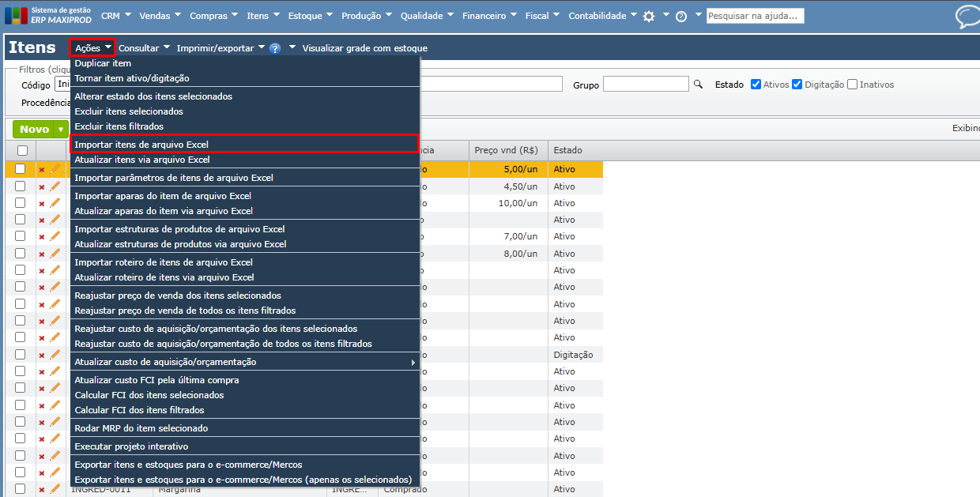This screenshot has height=497, width=980.
Task: Open the chat speech bubble icon
Action: click(966, 17)
